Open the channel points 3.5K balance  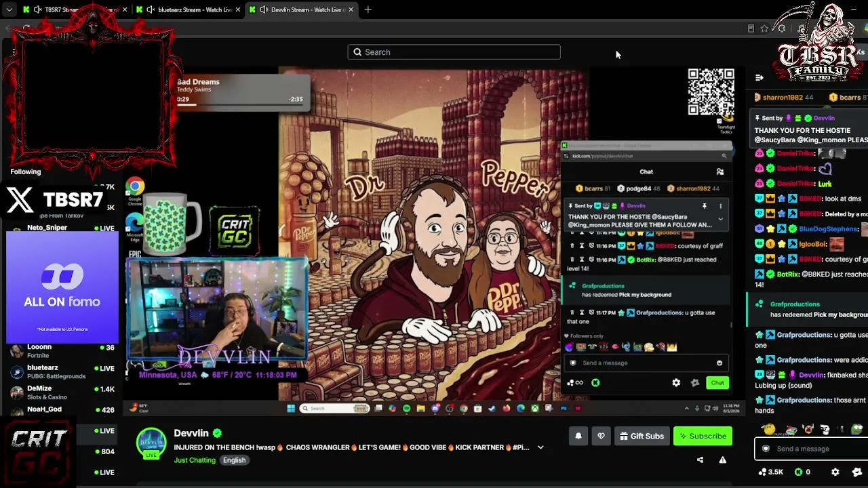(x=770, y=472)
